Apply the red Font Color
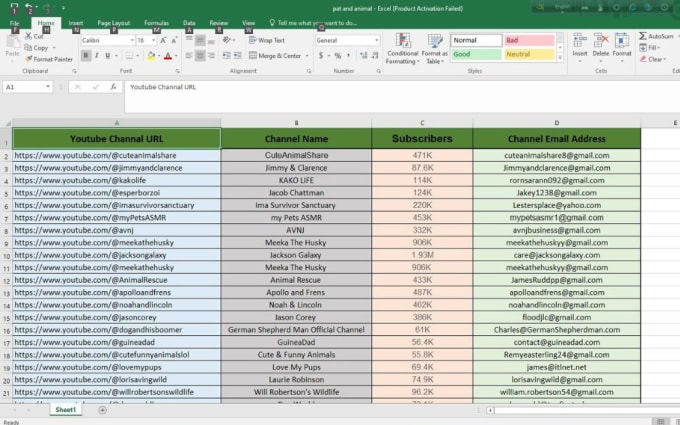Image resolution: width=680 pixels, height=425 pixels. pyautogui.click(x=168, y=56)
